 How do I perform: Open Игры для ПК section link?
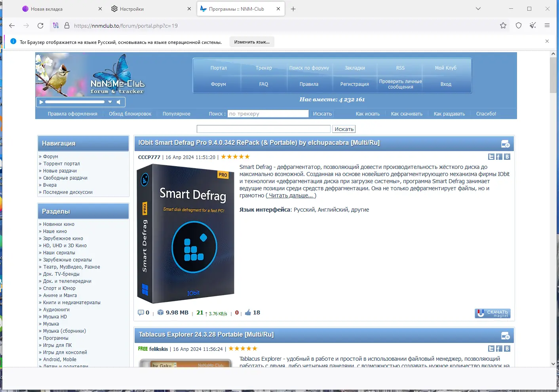(x=57, y=345)
